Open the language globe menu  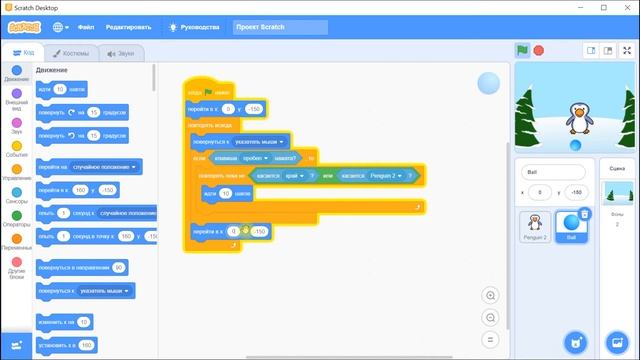coord(60,27)
